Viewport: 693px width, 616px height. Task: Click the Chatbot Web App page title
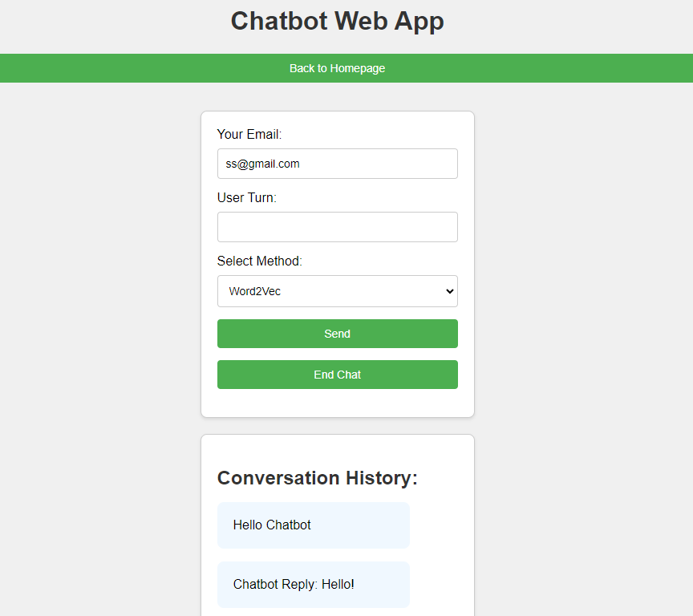coord(337,21)
